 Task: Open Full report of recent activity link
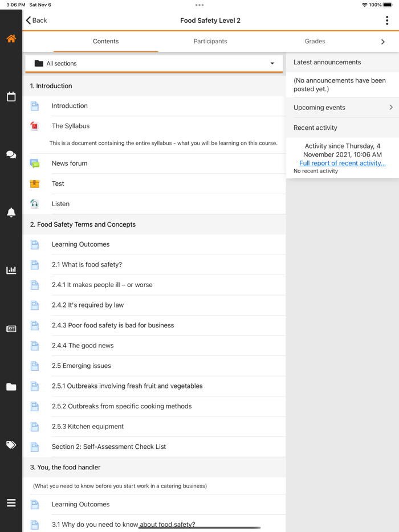click(342, 163)
